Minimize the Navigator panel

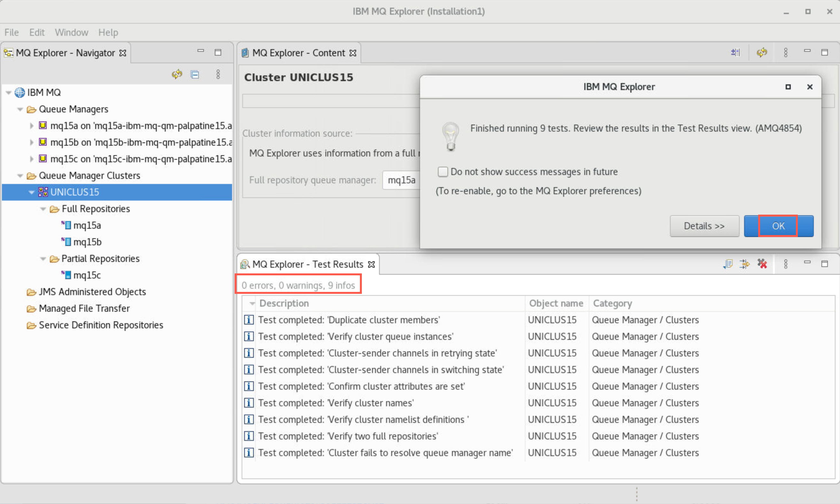(x=201, y=51)
